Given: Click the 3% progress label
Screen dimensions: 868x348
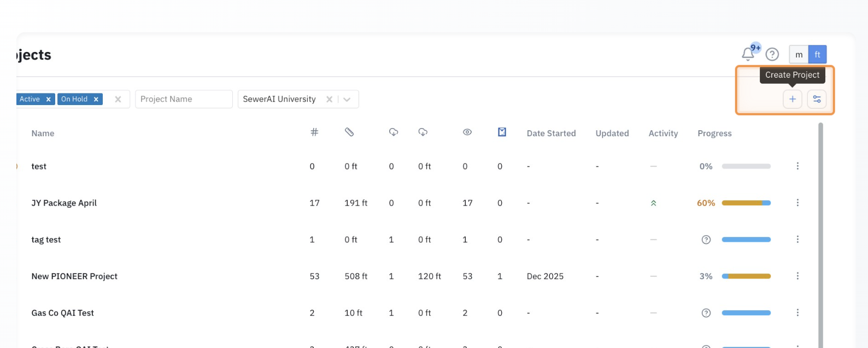Looking at the screenshot, I should 706,276.
